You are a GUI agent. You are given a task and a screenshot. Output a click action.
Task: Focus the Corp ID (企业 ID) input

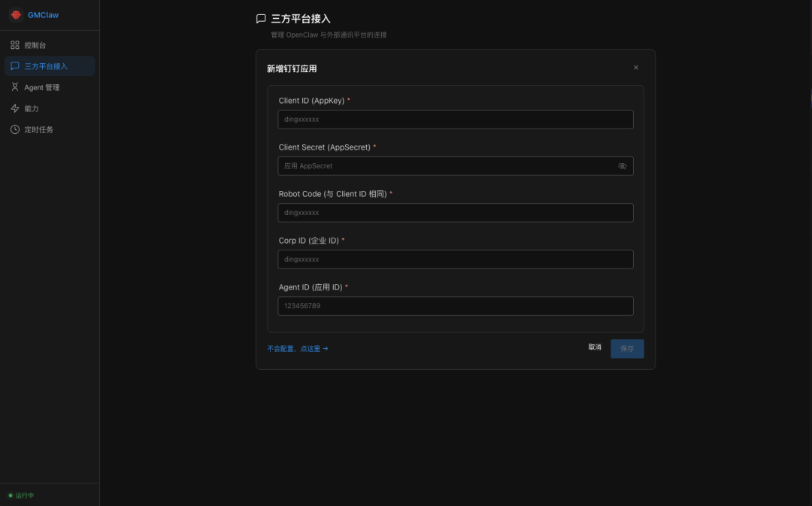455,259
